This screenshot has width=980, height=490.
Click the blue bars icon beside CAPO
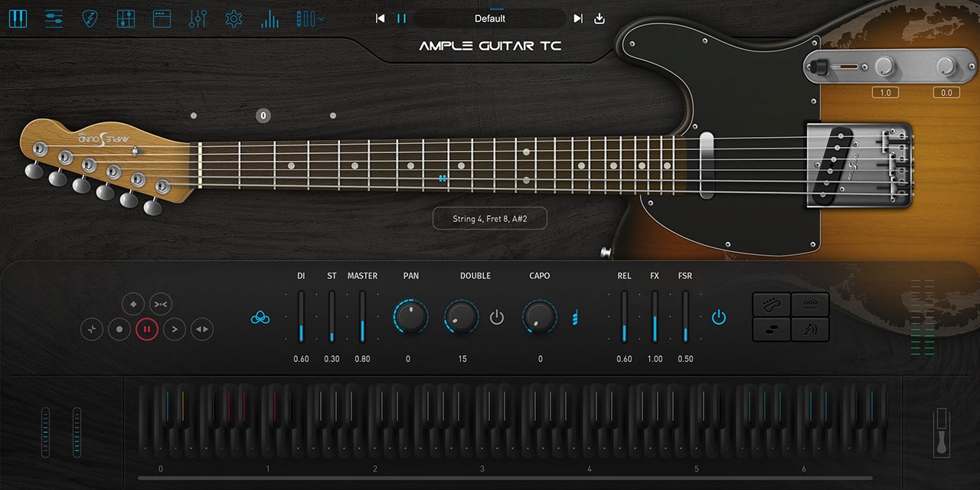pos(574,317)
